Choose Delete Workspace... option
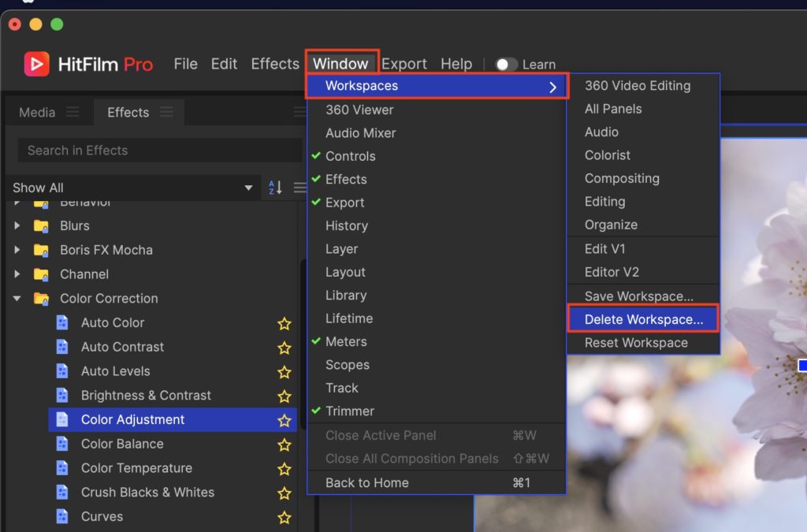Screen dimensions: 807x532 [x=643, y=319]
